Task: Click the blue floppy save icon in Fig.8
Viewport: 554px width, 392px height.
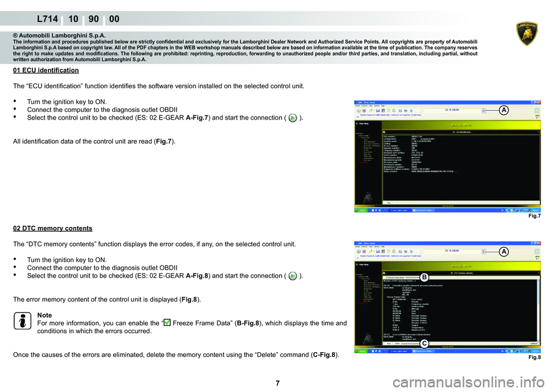Action: (x=377, y=251)
